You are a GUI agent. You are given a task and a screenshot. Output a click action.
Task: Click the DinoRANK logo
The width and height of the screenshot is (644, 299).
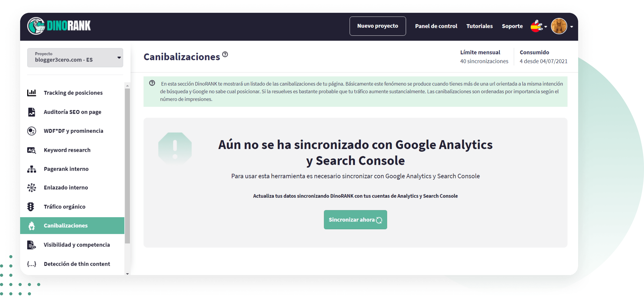coord(59,26)
